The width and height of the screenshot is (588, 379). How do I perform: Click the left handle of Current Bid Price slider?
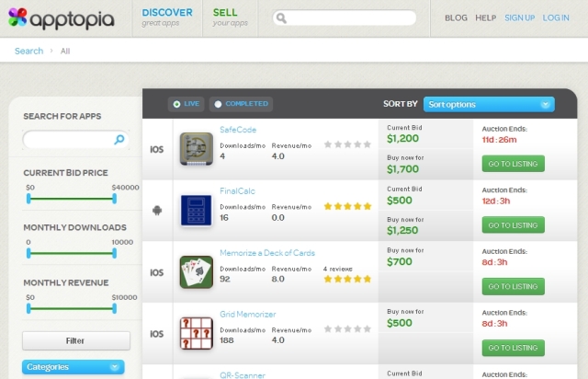coord(28,199)
